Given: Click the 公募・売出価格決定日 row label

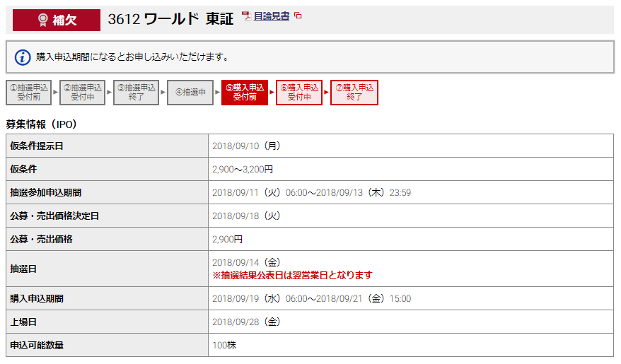Looking at the screenshot, I should click(x=54, y=216).
